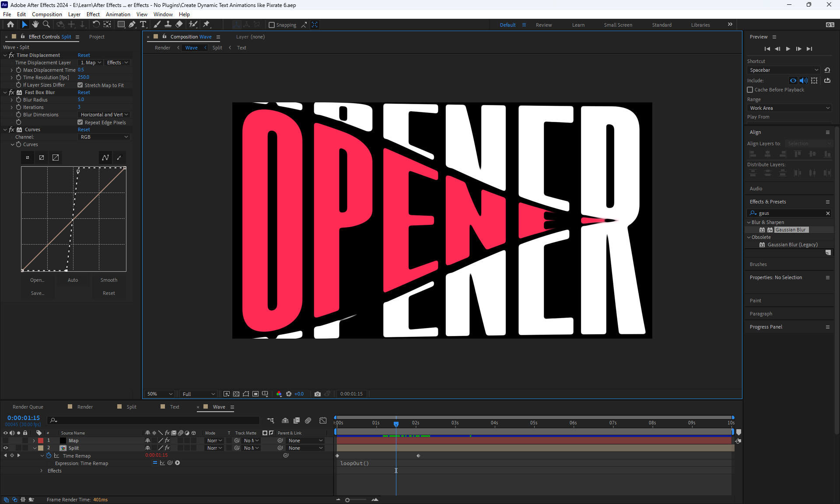This screenshot has height=504, width=840.
Task: Click the Take Snapshot camera icon
Action: pyautogui.click(x=318, y=394)
